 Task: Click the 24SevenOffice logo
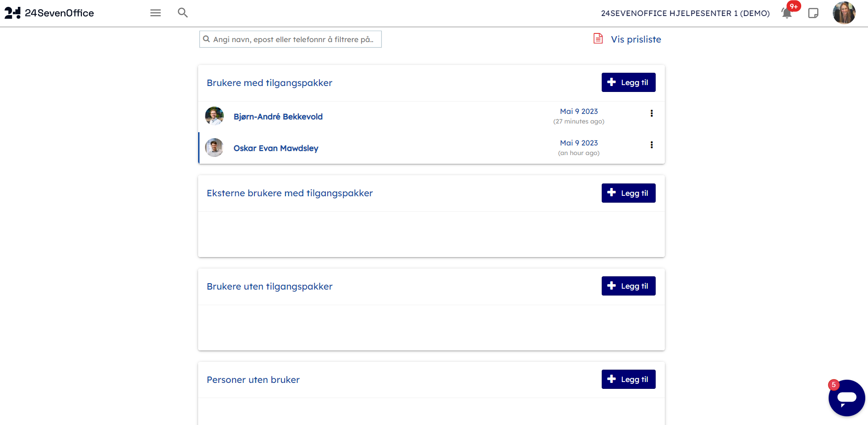tap(49, 13)
